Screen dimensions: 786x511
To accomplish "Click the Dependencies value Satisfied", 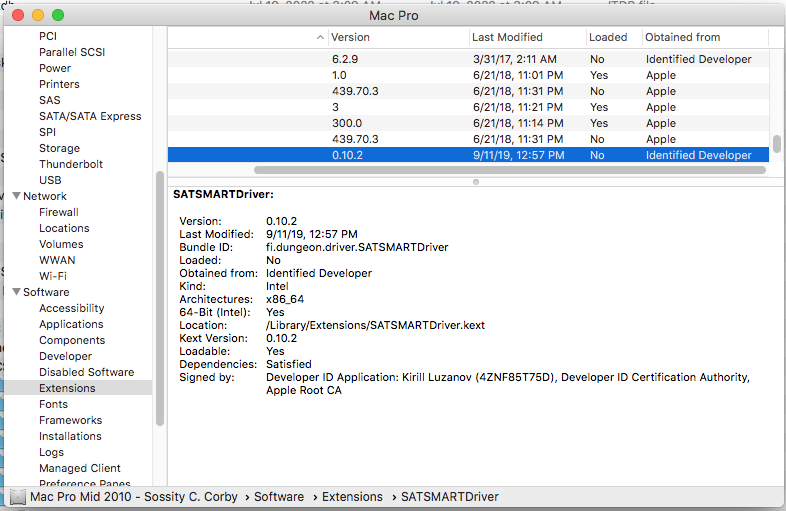I will point(289,364).
